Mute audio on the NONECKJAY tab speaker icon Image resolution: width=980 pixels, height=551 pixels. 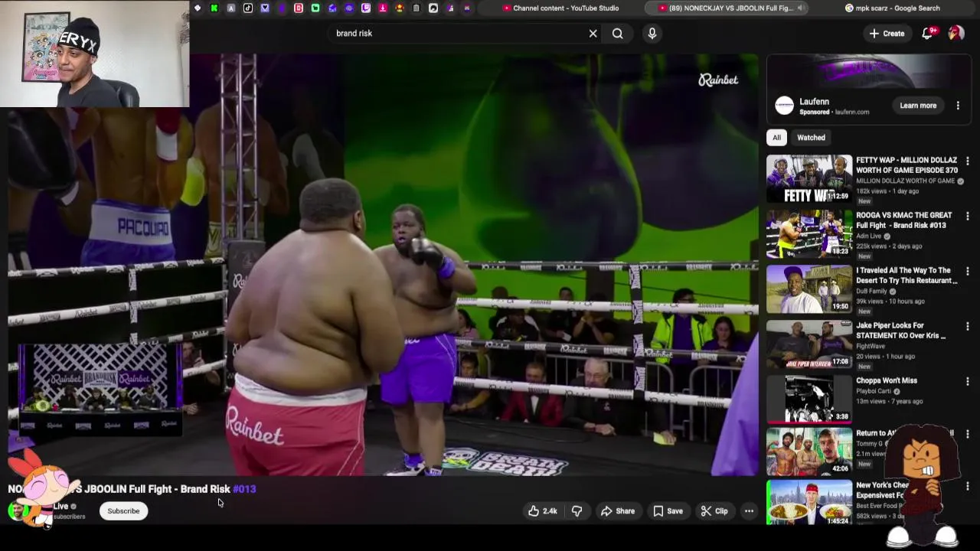point(801,8)
